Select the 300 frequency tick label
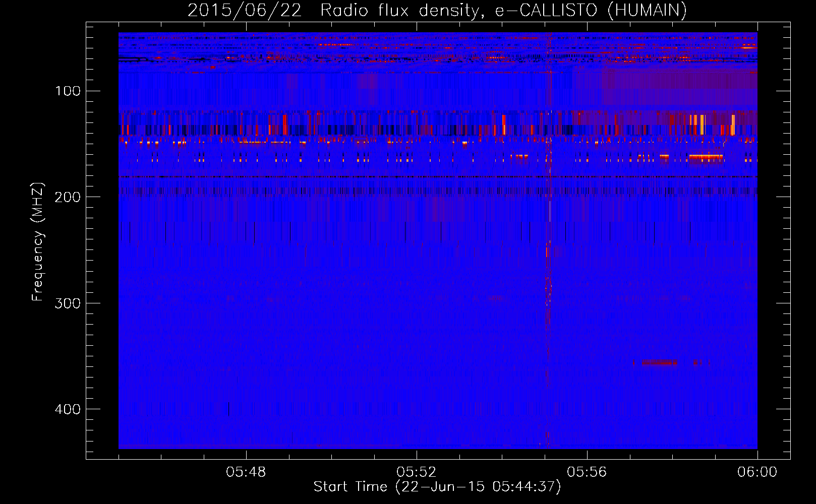 pos(68,303)
